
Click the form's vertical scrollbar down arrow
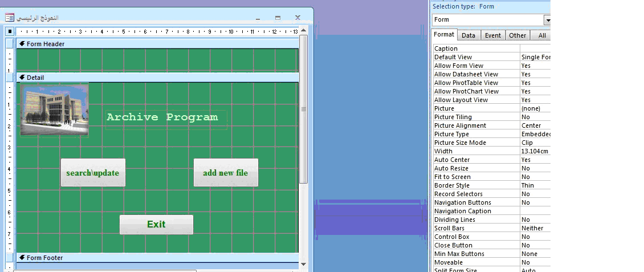click(x=304, y=265)
